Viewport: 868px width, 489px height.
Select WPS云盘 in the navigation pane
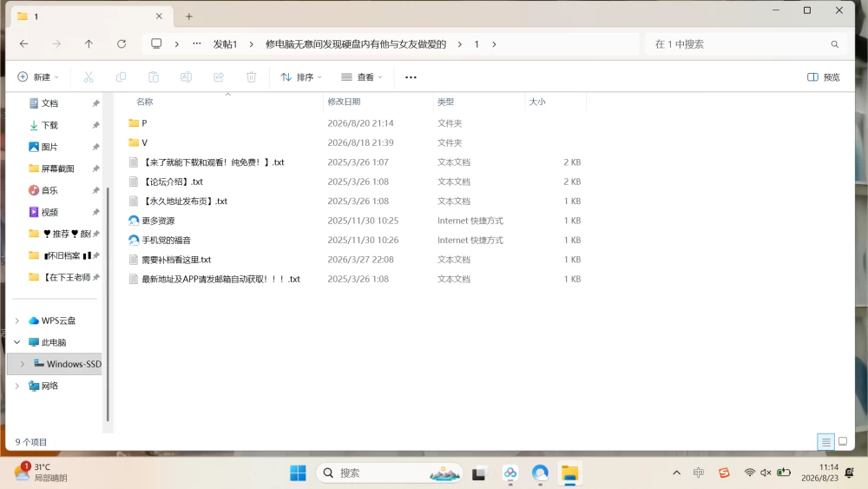click(x=58, y=320)
